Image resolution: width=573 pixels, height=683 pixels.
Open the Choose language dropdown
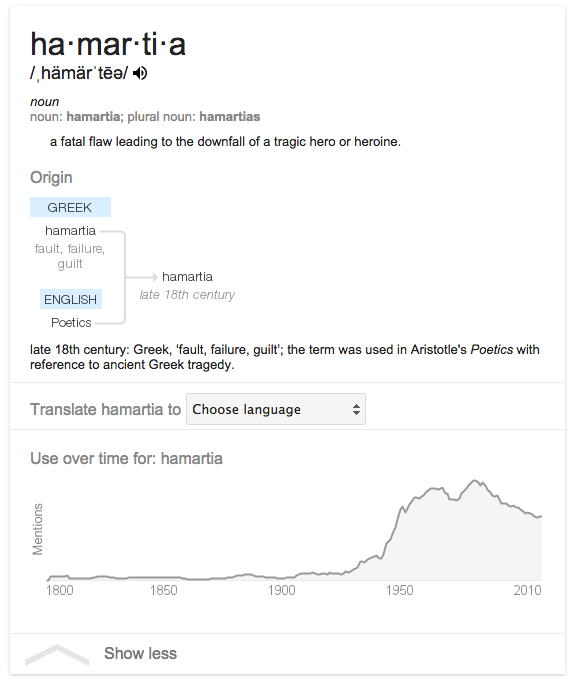point(276,409)
